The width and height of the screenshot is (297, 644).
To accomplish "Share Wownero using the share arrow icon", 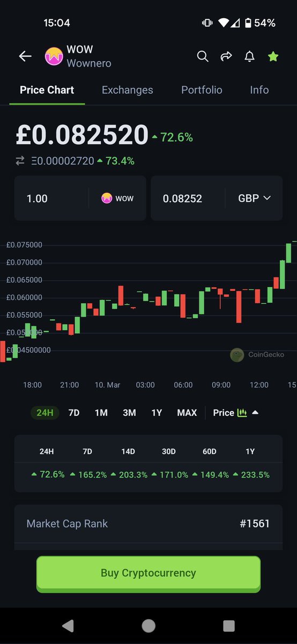I will pos(226,56).
